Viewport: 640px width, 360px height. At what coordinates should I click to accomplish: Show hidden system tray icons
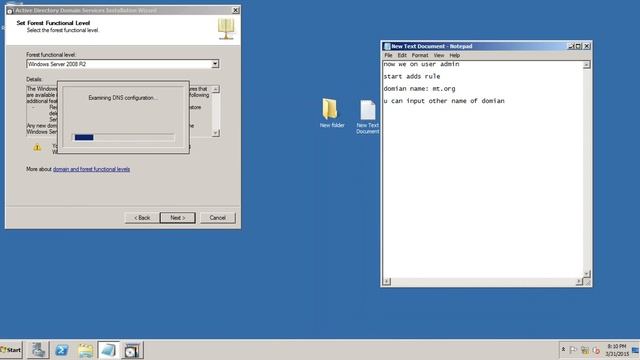point(563,350)
